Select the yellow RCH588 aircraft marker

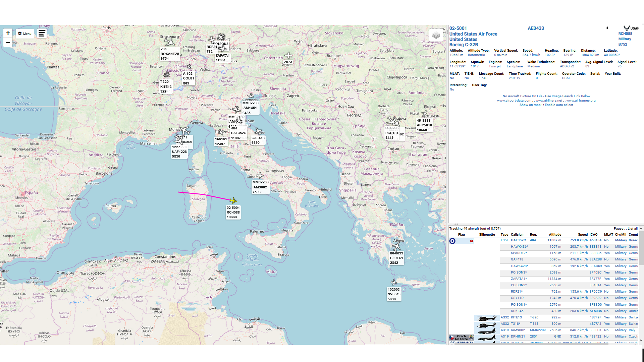(x=233, y=201)
